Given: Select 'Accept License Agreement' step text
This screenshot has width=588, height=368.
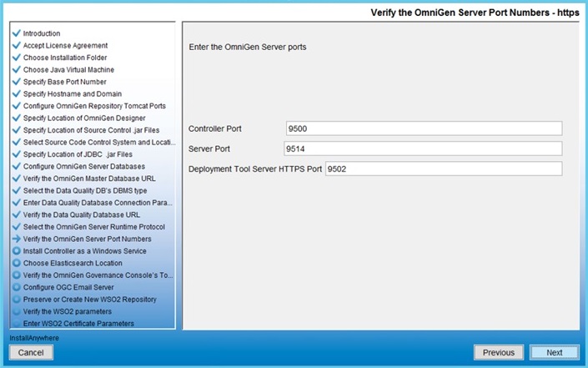Looking at the screenshot, I should point(65,45).
